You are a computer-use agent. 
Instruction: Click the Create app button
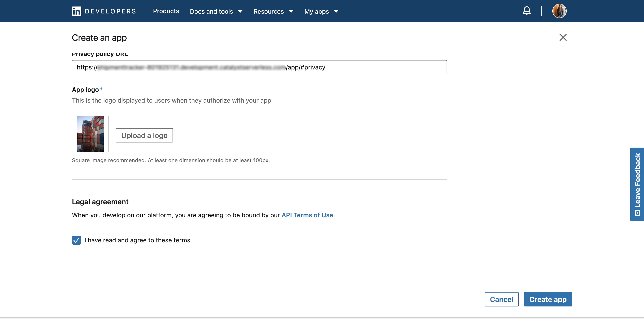pos(548,299)
